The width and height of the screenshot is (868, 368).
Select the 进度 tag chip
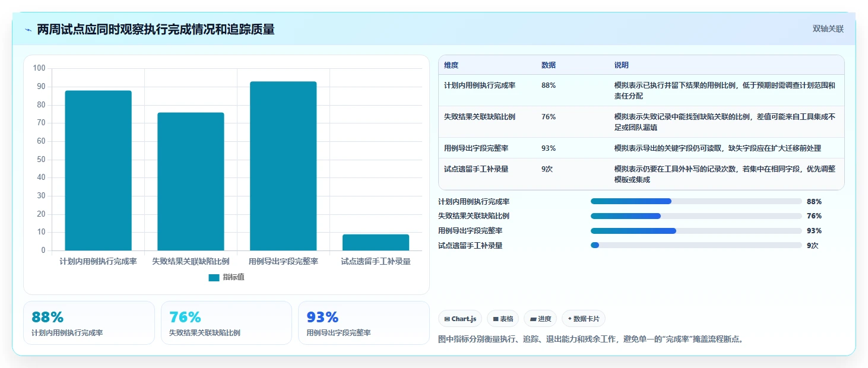point(540,319)
